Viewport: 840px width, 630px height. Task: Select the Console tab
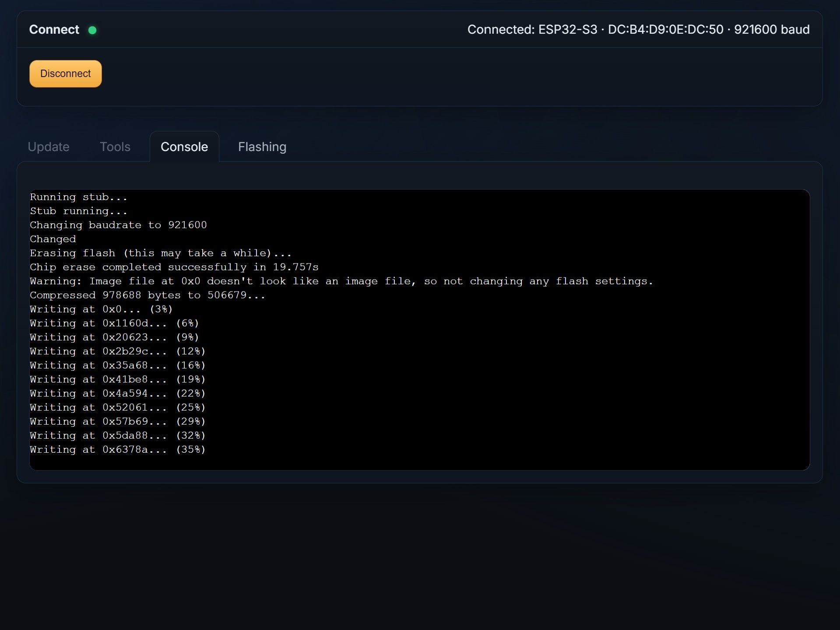(x=184, y=147)
